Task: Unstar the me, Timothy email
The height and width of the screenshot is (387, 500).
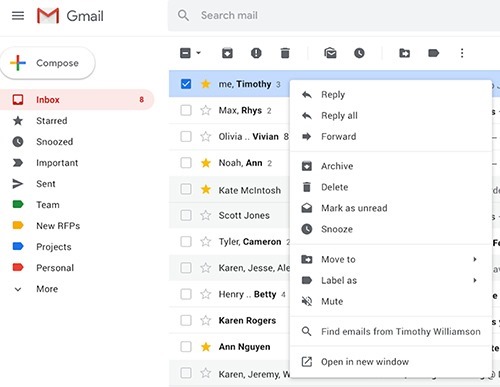Action: 206,84
